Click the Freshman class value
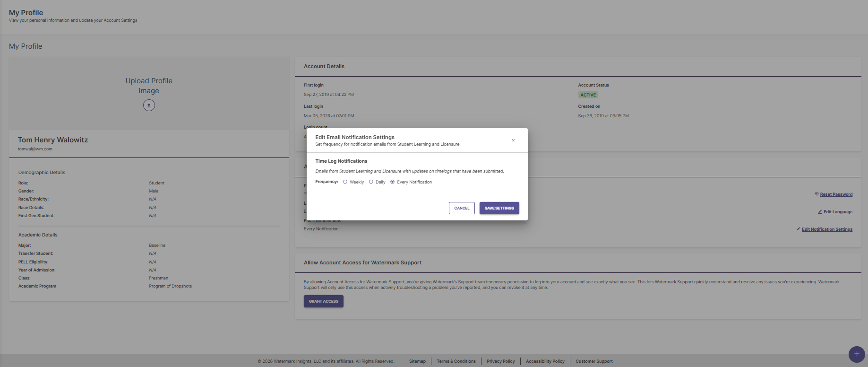Screen dimensions: 868x367 click(159, 278)
